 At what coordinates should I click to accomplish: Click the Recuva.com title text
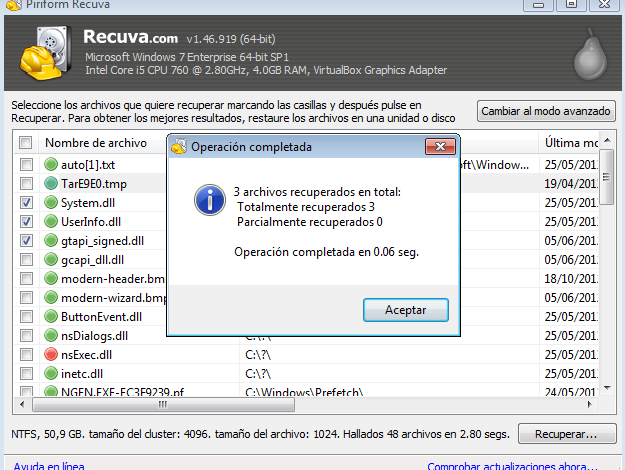coord(130,37)
